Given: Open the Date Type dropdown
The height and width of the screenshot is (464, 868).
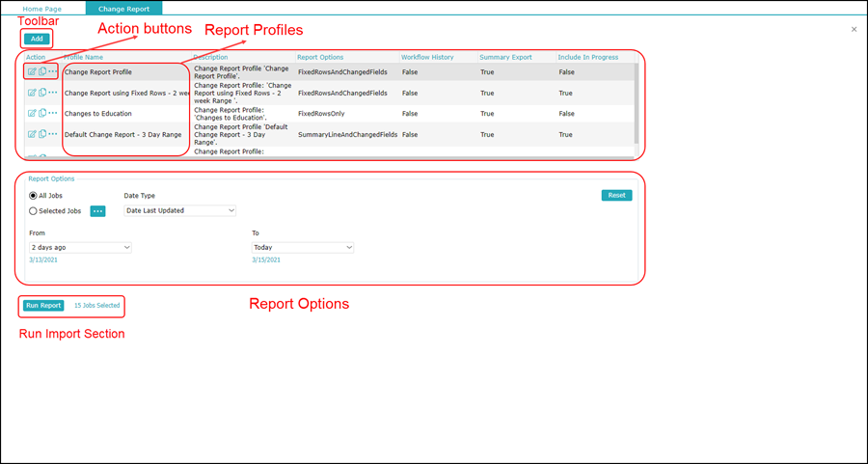Looking at the screenshot, I should pos(180,211).
